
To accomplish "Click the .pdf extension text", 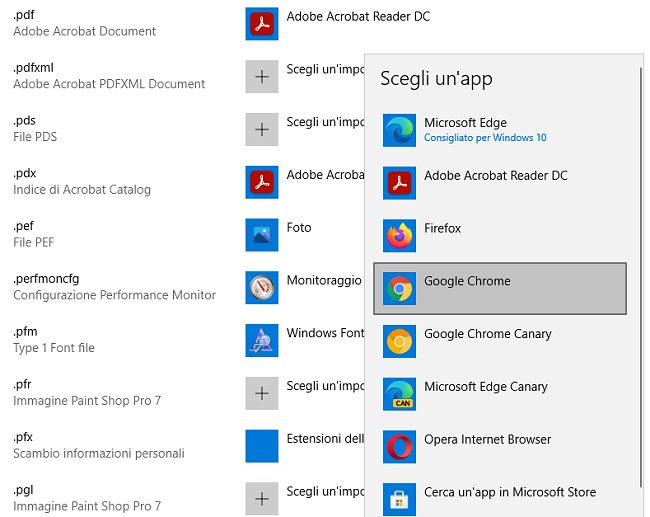I will pyautogui.click(x=24, y=15).
